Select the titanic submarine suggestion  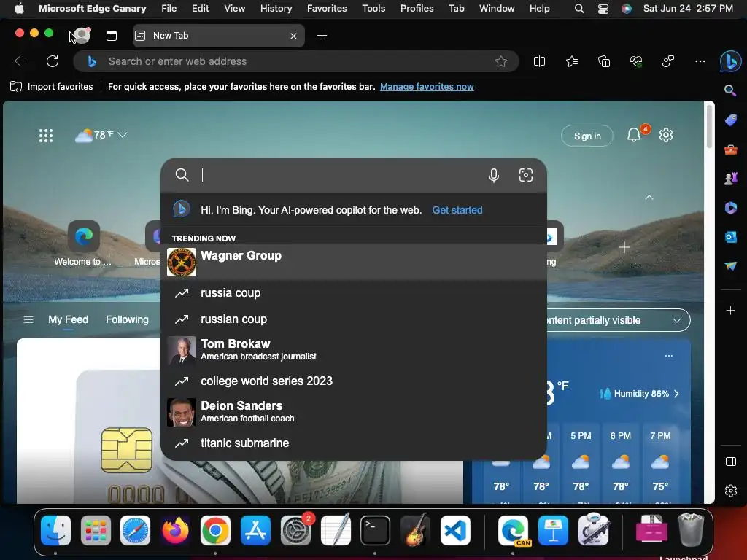point(354,443)
